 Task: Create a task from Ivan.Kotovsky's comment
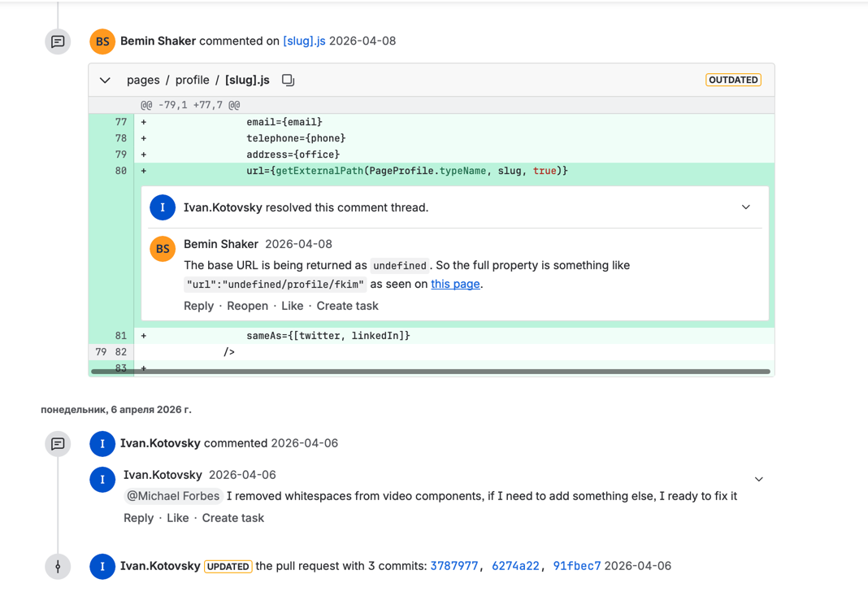[233, 517]
